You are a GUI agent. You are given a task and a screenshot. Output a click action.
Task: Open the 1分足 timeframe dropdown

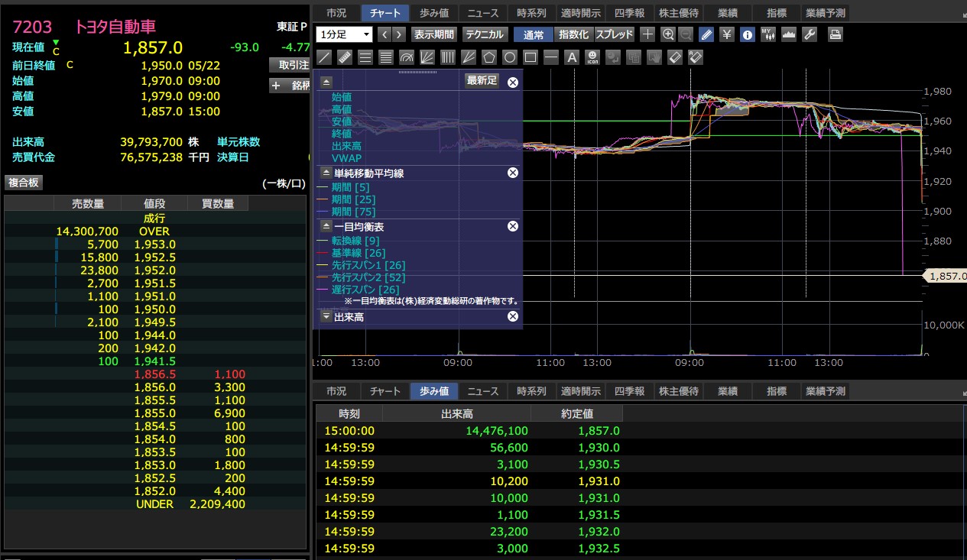click(344, 34)
